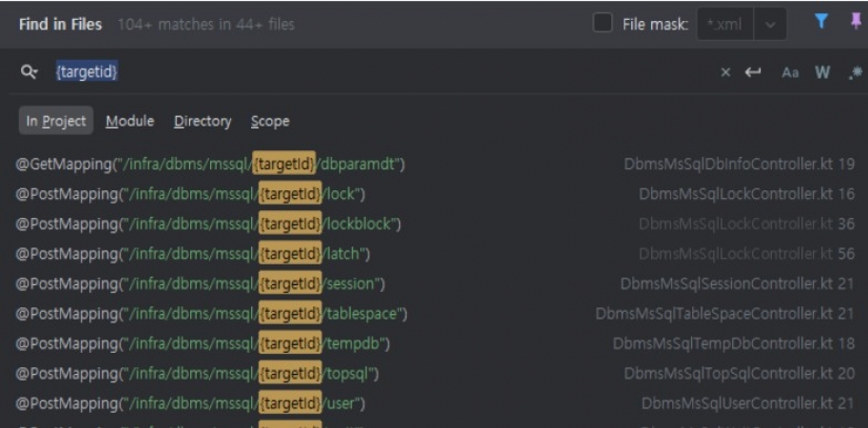Viewport: 868px width, 428px height.
Task: Click the new line arrow icon
Action: pos(754,73)
